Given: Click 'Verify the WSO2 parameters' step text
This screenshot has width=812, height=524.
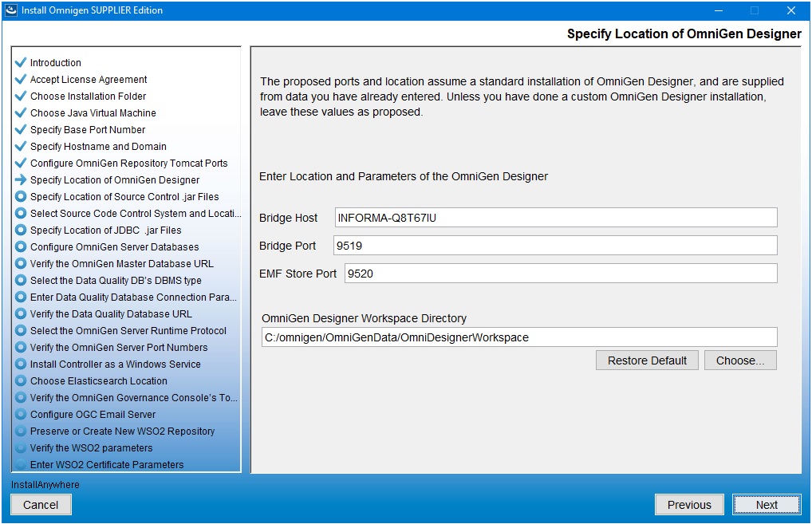Looking at the screenshot, I should pyautogui.click(x=91, y=448).
